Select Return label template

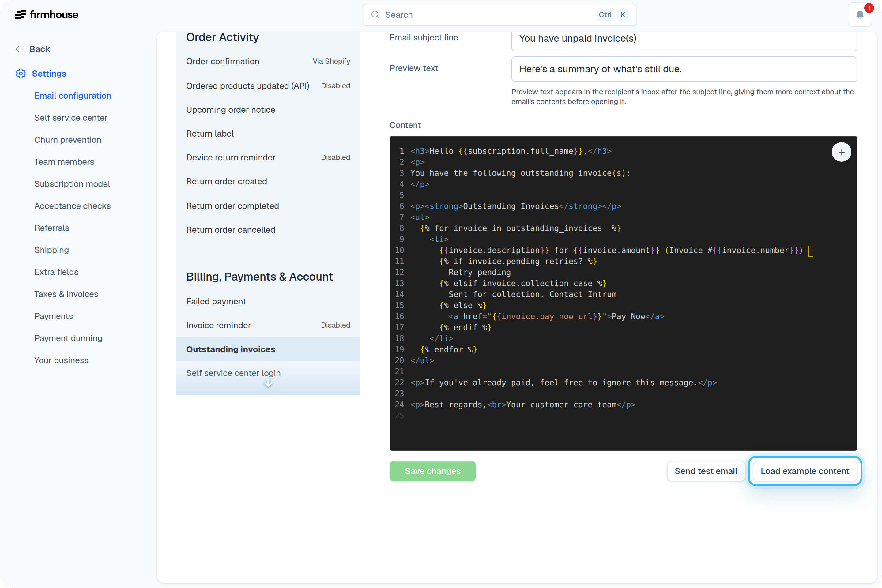tap(268, 134)
